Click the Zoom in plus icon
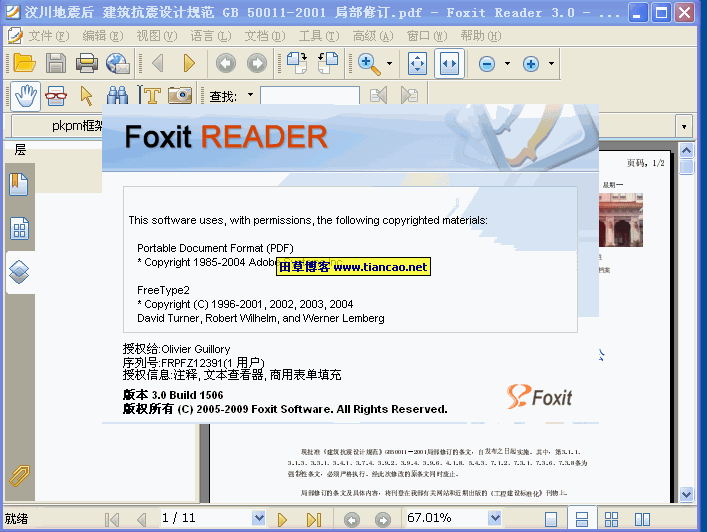This screenshot has height=532, width=707. [x=531, y=64]
